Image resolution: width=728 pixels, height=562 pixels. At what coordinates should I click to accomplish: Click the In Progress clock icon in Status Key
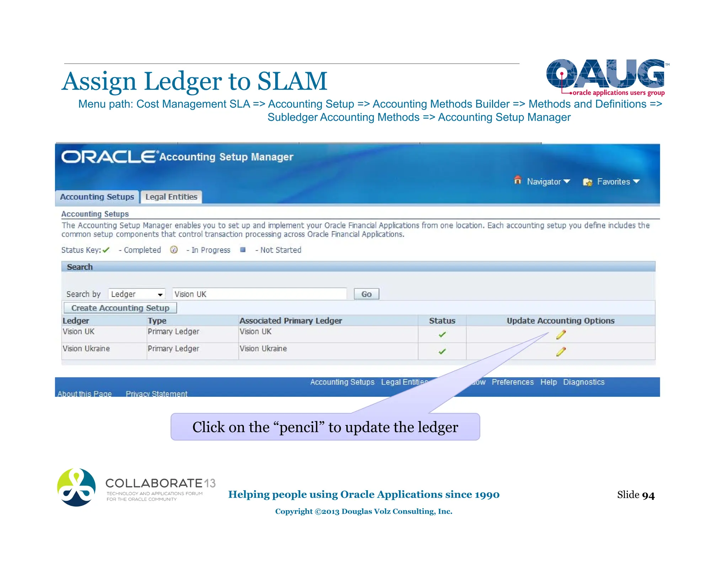point(174,250)
